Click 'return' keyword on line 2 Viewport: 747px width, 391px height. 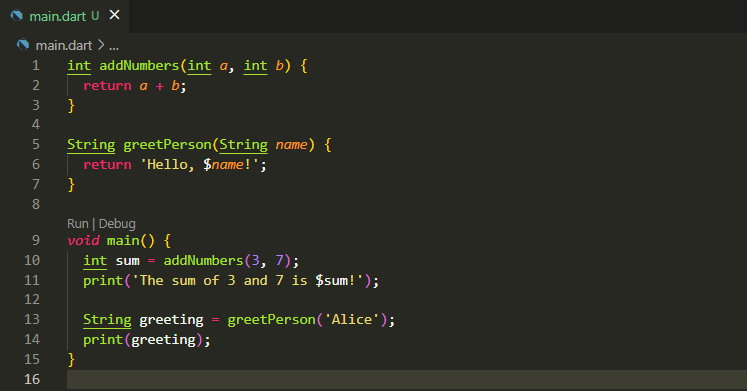coord(107,85)
